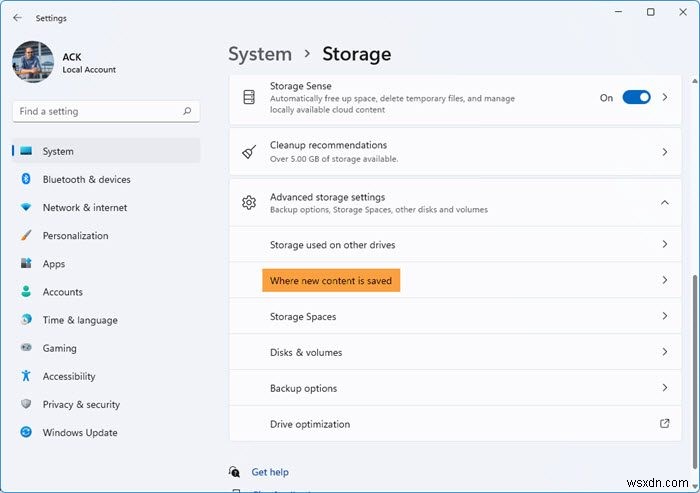Click the Accessibility figure icon
Image resolution: width=700 pixels, height=493 pixels.
[x=26, y=376]
